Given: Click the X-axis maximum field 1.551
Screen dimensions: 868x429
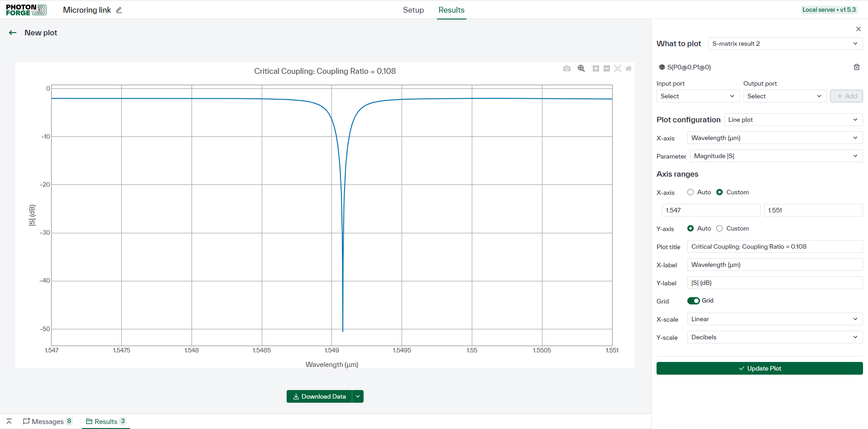Looking at the screenshot, I should 813,210.
